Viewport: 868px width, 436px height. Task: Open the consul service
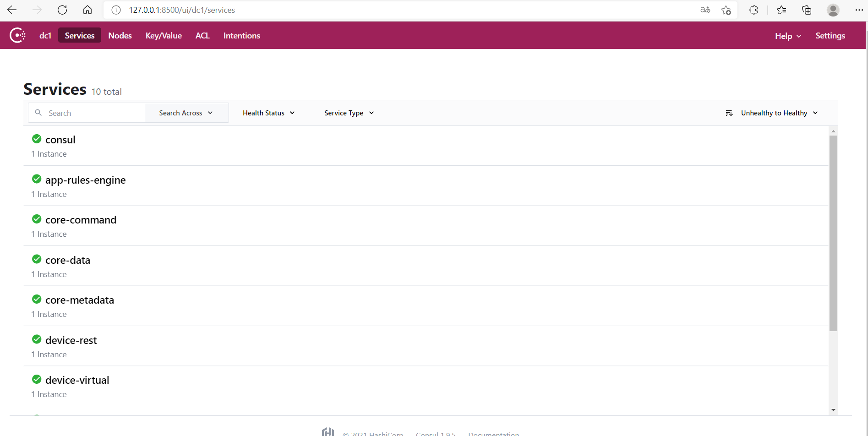tap(60, 140)
